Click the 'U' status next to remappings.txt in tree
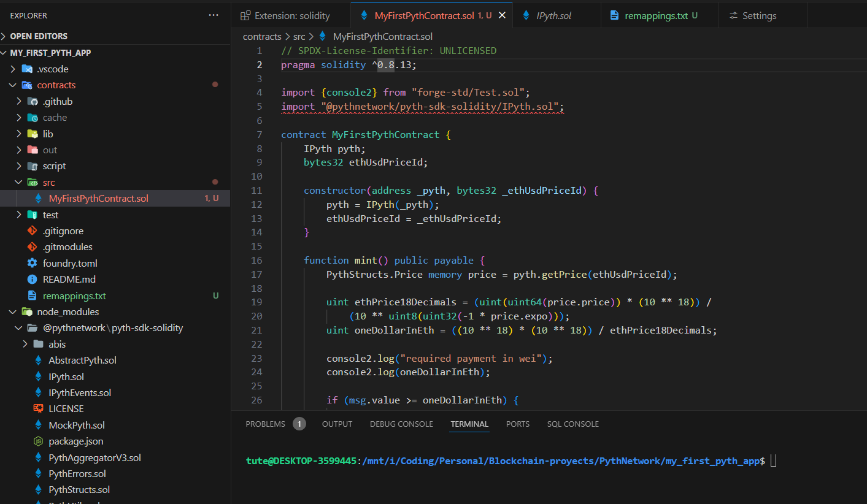 point(215,296)
